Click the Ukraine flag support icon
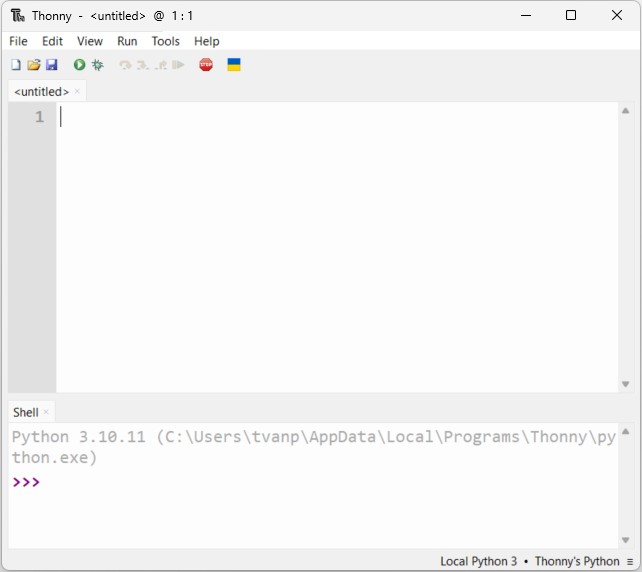 (x=234, y=65)
